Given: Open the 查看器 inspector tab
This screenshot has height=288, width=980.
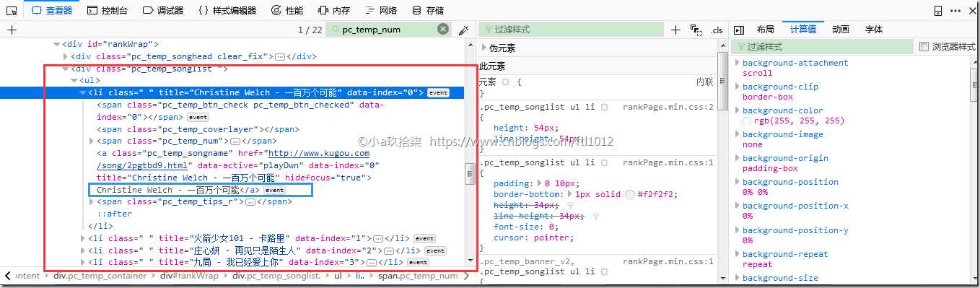Looking at the screenshot, I should click(53, 10).
